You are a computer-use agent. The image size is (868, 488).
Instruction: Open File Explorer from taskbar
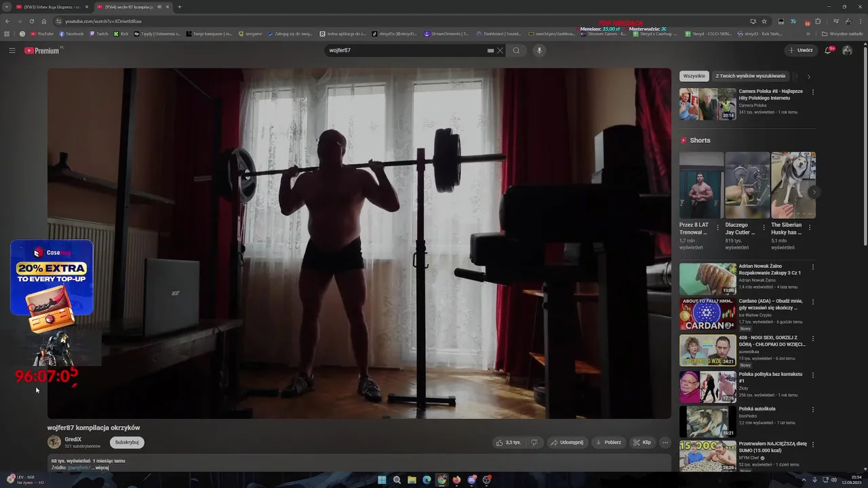coord(412,480)
